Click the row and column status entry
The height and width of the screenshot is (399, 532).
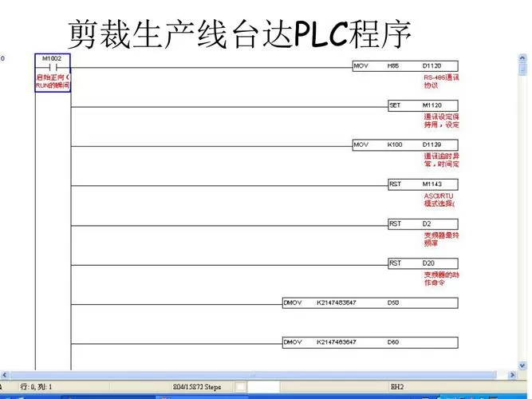coord(36,387)
